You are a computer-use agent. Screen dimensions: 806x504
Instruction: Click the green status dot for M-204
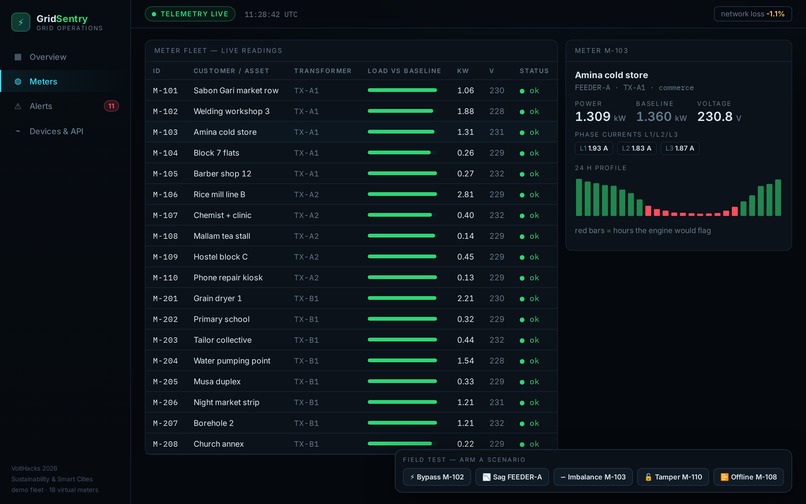522,362
